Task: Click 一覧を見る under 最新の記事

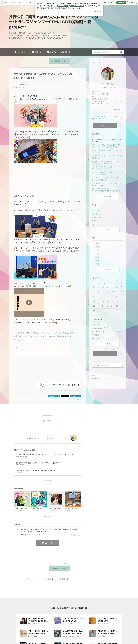Action: point(108,197)
